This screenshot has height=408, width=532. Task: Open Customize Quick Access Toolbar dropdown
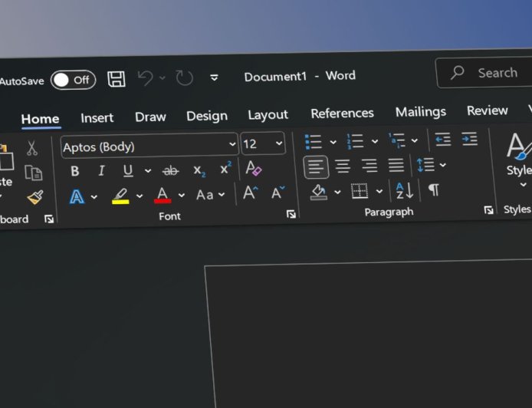[214, 77]
